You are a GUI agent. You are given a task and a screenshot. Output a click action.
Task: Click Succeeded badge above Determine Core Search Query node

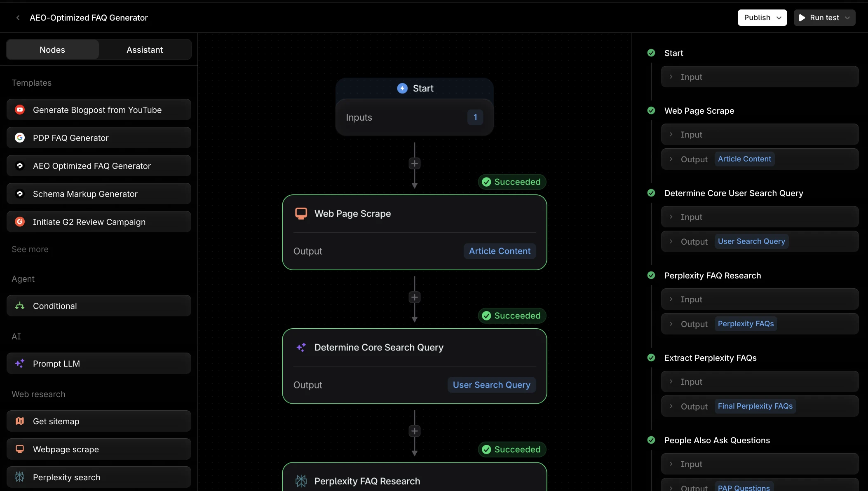[512, 316]
